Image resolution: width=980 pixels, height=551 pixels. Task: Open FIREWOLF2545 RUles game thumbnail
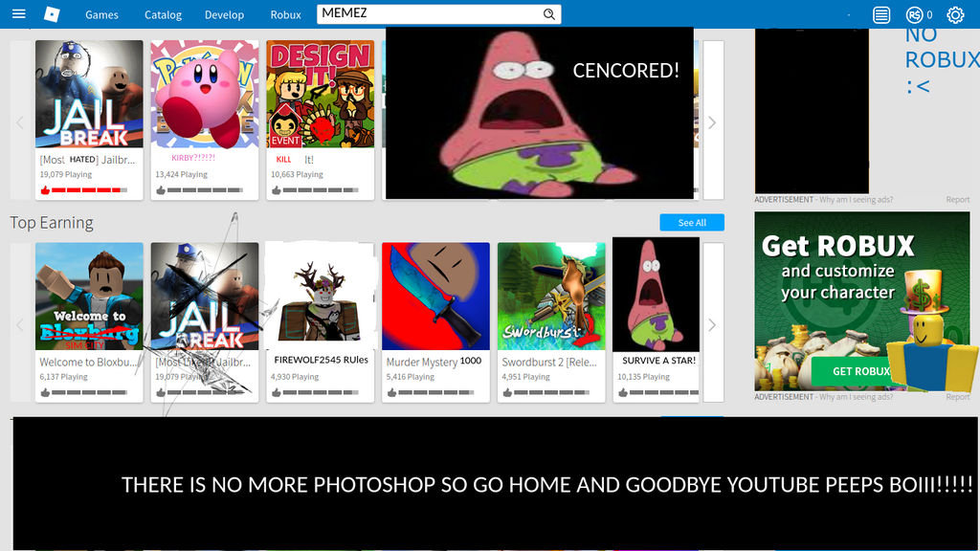tap(320, 297)
